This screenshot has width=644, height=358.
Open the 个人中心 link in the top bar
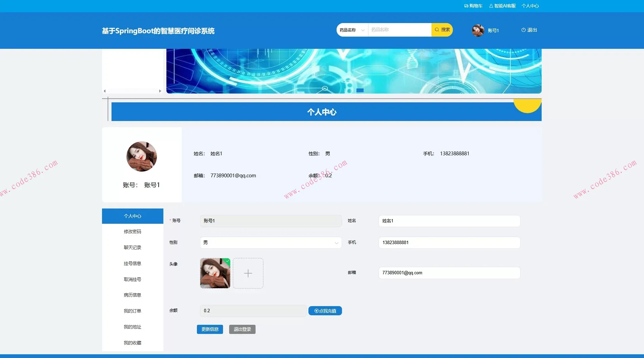tap(530, 6)
